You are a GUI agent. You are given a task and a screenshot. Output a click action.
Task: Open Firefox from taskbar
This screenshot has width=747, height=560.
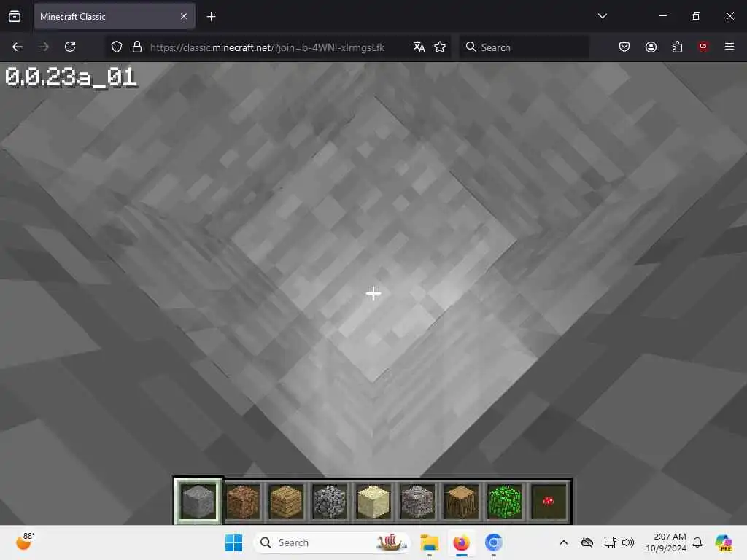[x=461, y=542]
